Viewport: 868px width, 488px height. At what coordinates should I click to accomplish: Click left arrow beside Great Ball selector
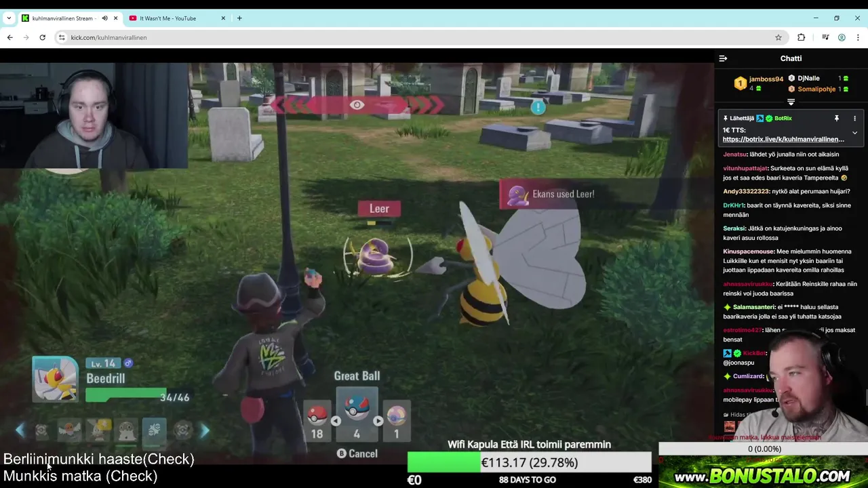tap(335, 420)
